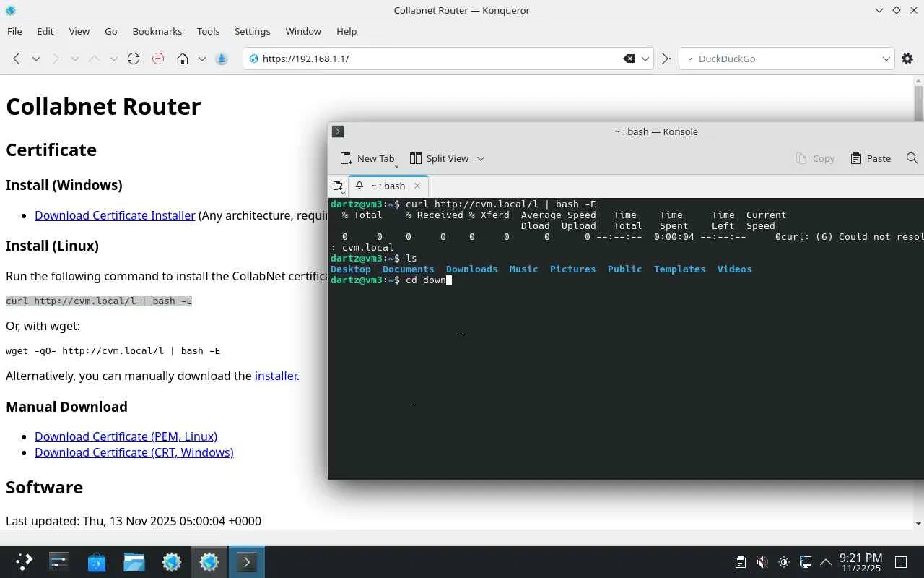Click the 'Last updated' timestamp line

pos(134,521)
